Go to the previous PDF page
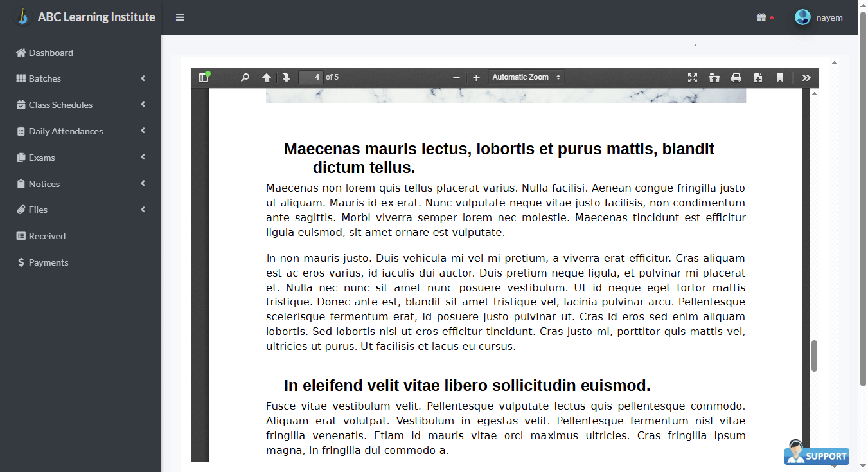The width and height of the screenshot is (868, 472). (x=267, y=77)
